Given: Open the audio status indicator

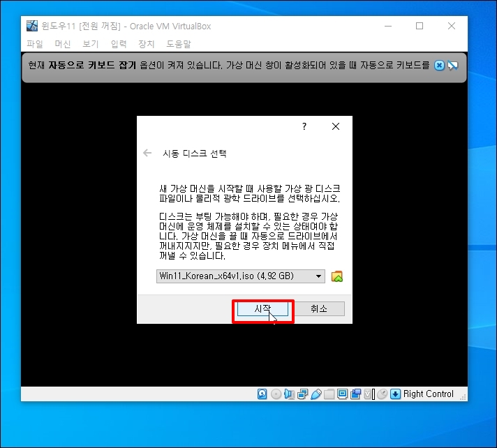Looking at the screenshot, I should [289, 394].
